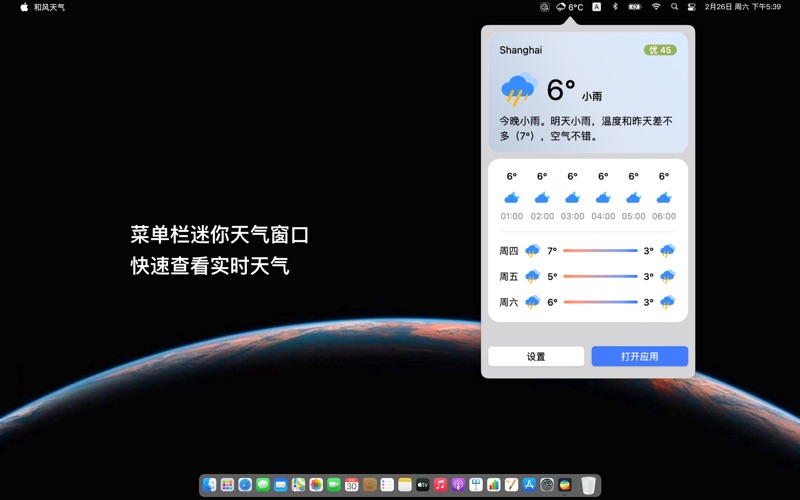The image size is (800, 500).
Task: Open App Store from the Dock
Action: click(x=529, y=485)
